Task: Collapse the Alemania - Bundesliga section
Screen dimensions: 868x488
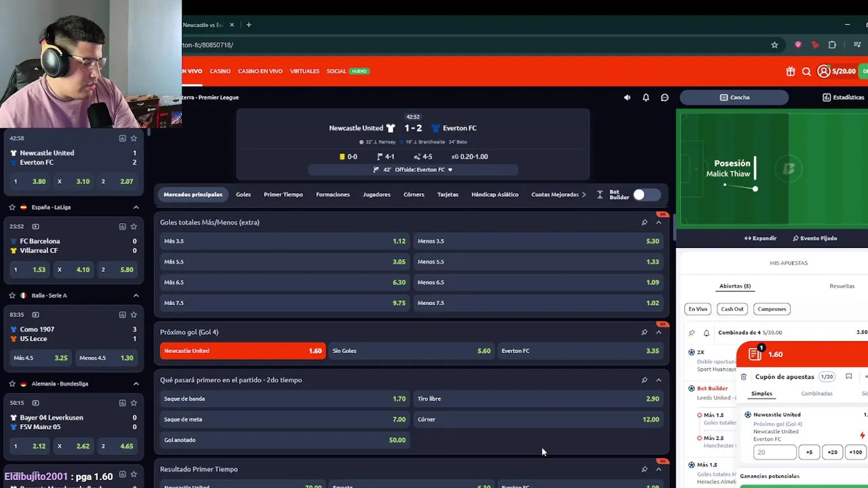Action: coord(136,384)
